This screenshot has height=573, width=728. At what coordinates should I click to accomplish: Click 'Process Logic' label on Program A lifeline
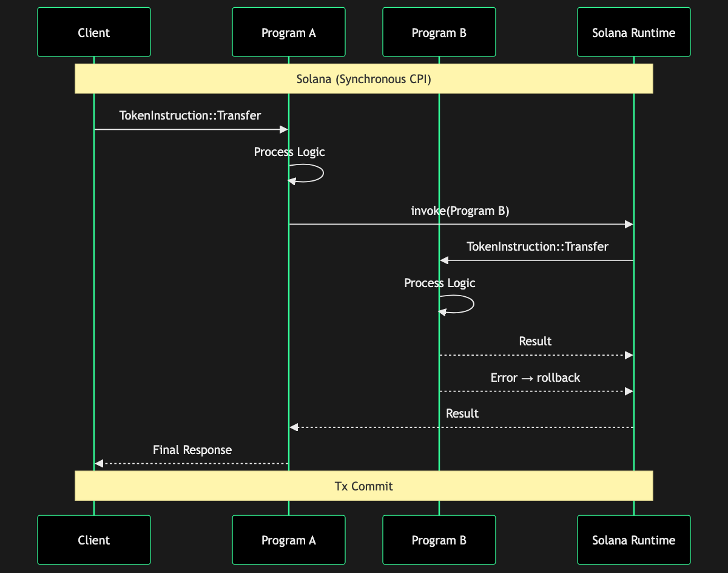(x=289, y=152)
